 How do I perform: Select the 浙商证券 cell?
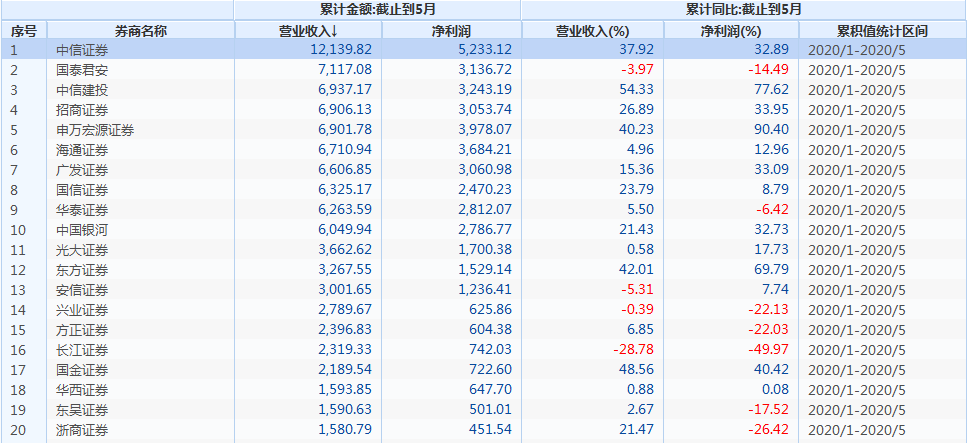82,431
